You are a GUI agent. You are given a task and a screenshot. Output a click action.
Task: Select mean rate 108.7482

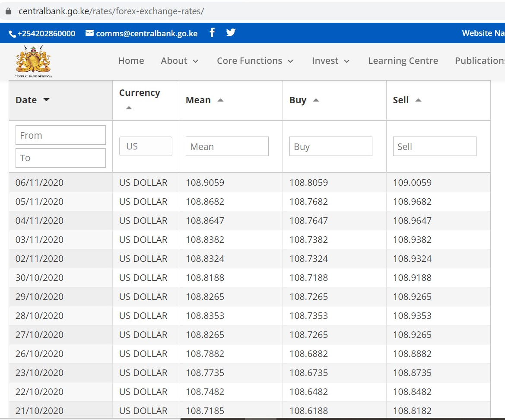(205, 391)
